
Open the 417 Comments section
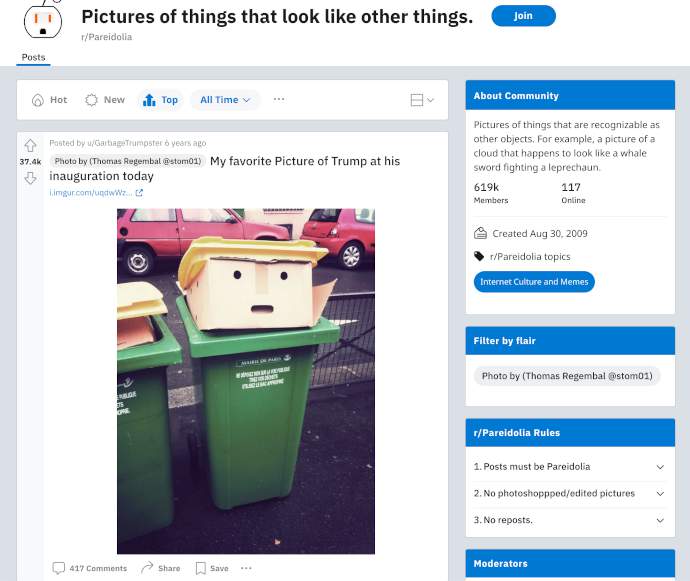[x=89, y=568]
